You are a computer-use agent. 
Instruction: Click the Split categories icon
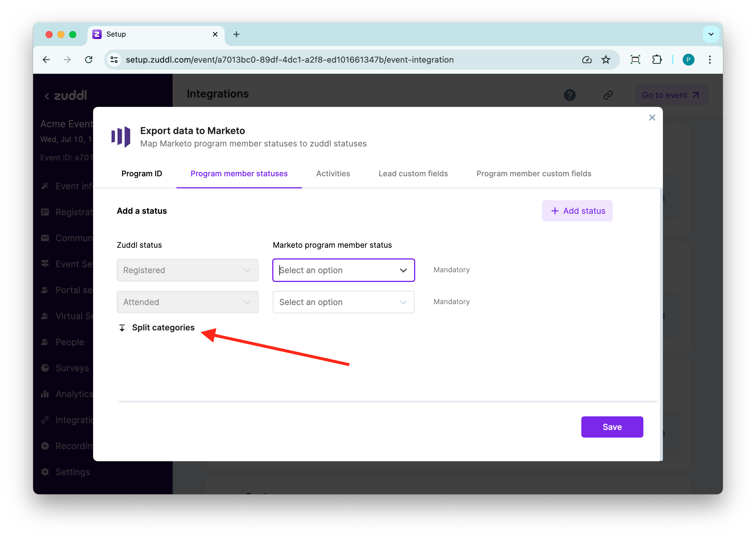(122, 328)
